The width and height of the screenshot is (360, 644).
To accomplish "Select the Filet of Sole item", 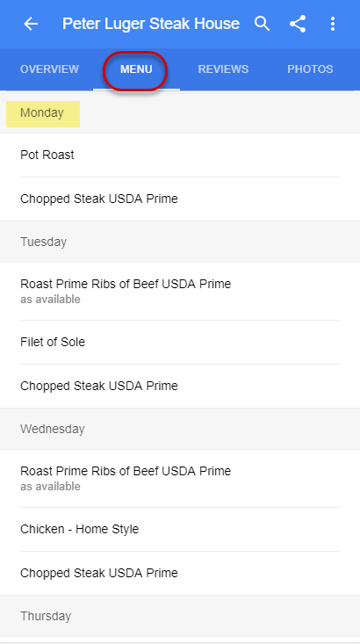I will tap(180, 342).
